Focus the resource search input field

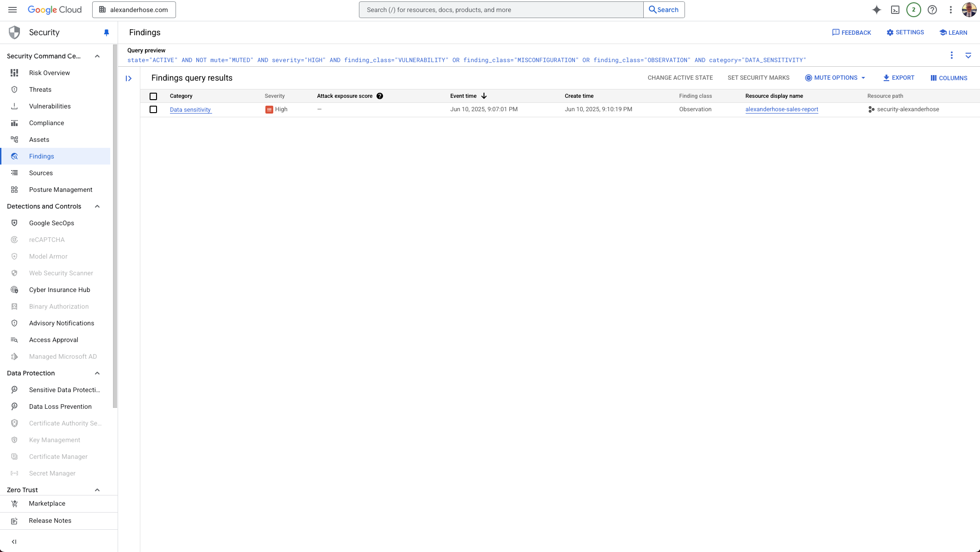[501, 10]
